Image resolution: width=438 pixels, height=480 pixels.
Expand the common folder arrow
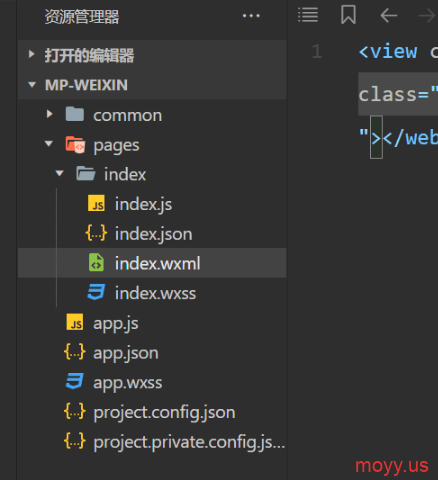pyautogui.click(x=49, y=114)
